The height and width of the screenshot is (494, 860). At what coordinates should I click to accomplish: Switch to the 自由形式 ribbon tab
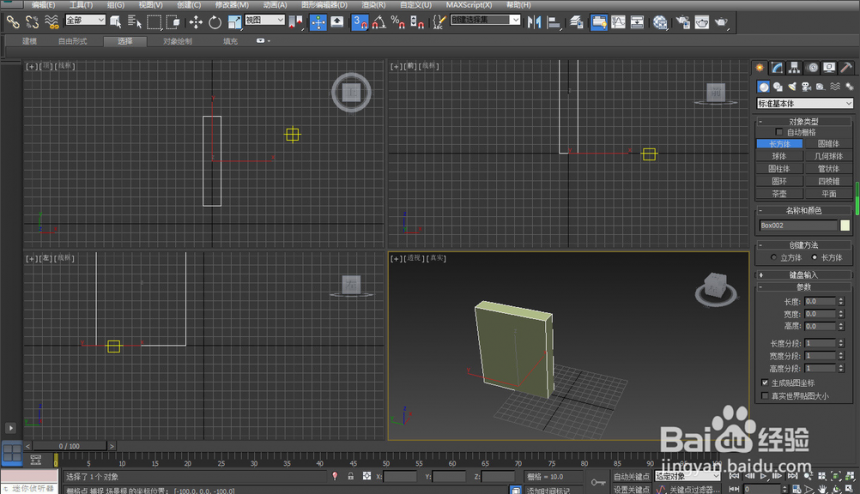pyautogui.click(x=72, y=41)
